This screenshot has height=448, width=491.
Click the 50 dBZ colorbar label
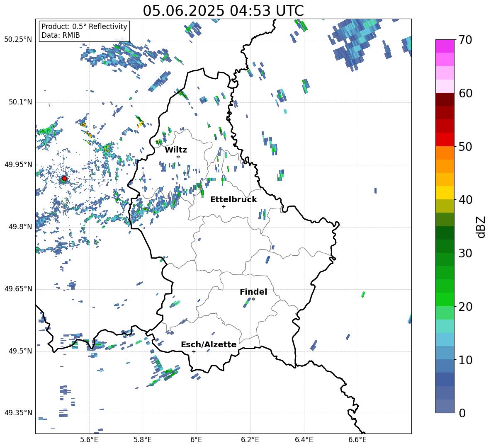coord(465,147)
